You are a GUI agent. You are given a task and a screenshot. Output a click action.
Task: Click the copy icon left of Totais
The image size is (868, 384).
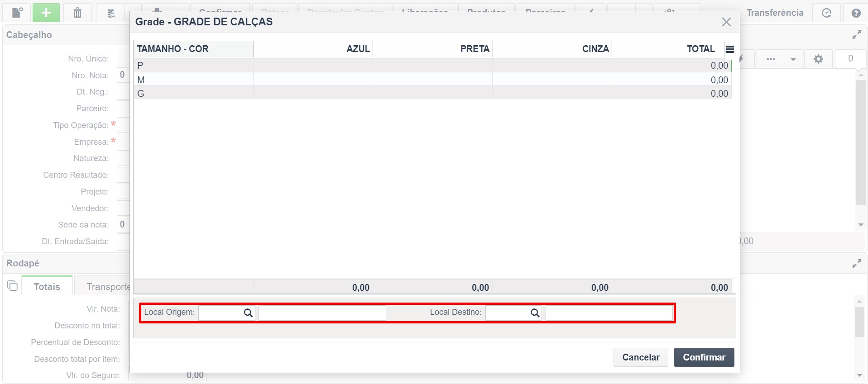[x=12, y=286]
